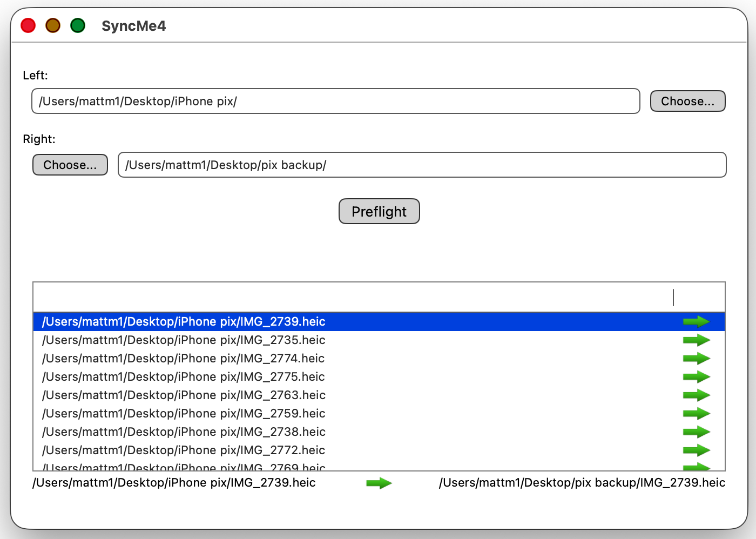Click green arrow beside IMG_2763.heic row
The width and height of the screenshot is (756, 539).
pyautogui.click(x=696, y=395)
